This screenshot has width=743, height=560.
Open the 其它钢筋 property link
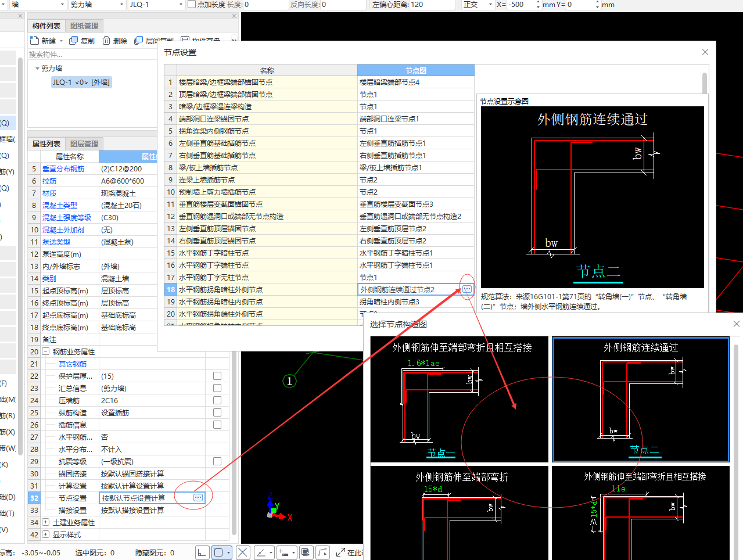coord(73,364)
